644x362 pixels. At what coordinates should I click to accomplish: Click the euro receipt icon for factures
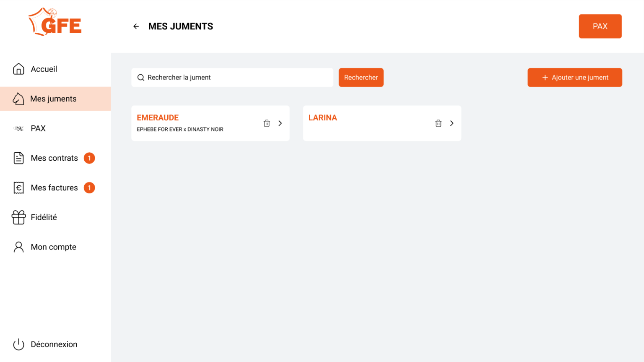tap(18, 188)
